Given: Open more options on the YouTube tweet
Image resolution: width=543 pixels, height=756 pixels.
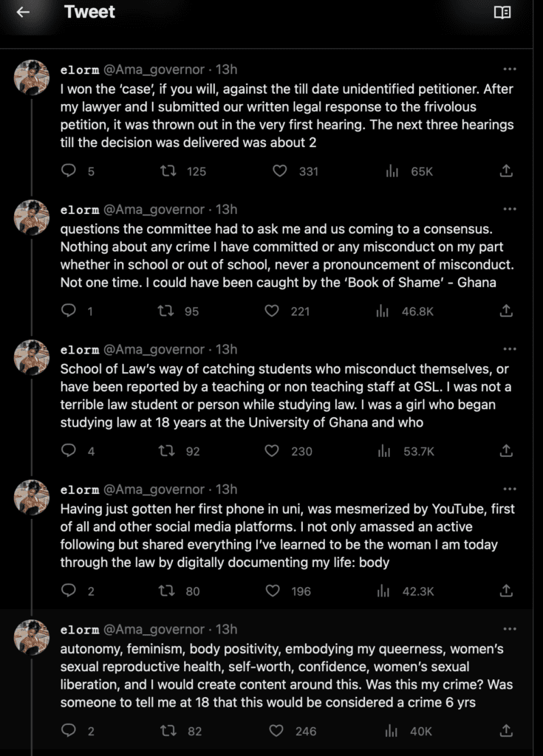Looking at the screenshot, I should [x=510, y=489].
